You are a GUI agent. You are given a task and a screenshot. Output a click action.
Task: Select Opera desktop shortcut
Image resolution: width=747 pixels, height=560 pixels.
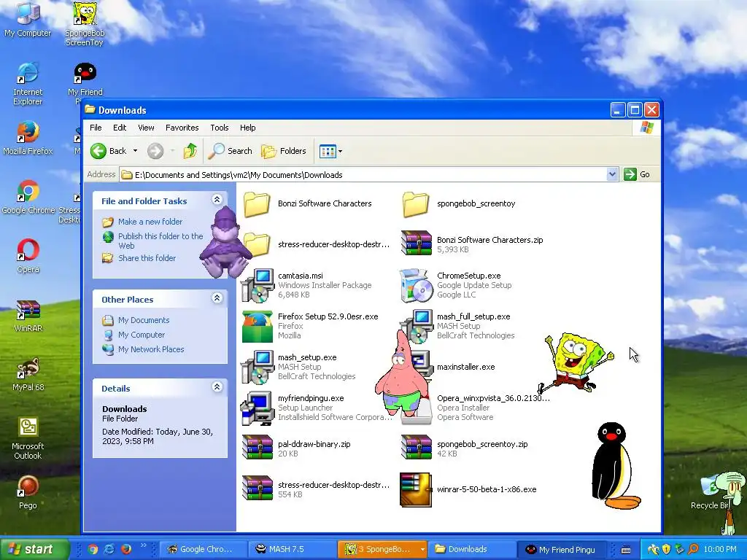(x=28, y=256)
